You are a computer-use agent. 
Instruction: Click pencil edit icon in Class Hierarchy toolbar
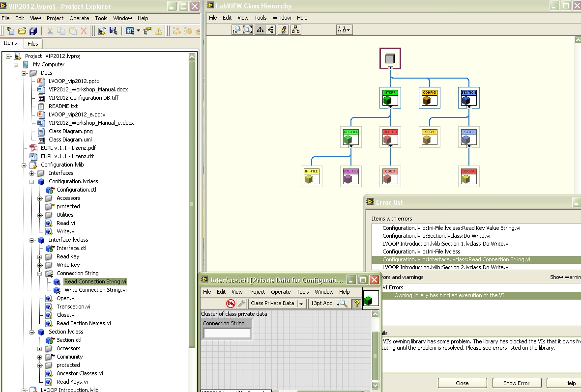[x=284, y=30]
